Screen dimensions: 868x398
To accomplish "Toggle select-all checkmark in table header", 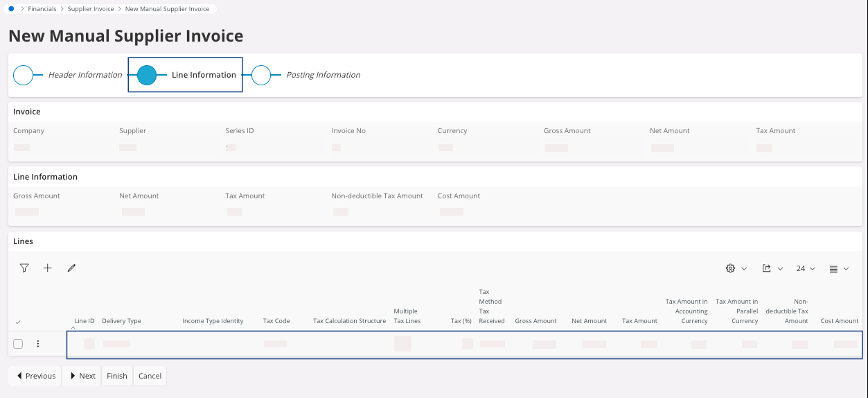I will (18, 322).
